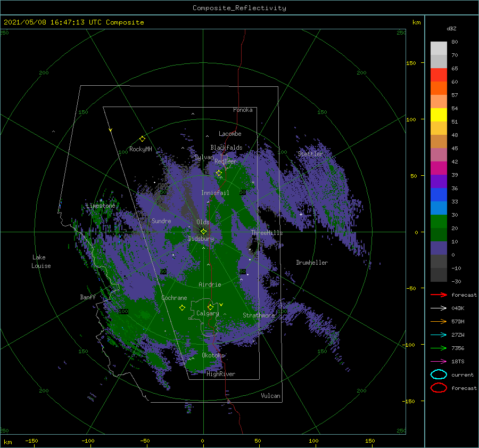Click the ThreeHills label

[267, 233]
